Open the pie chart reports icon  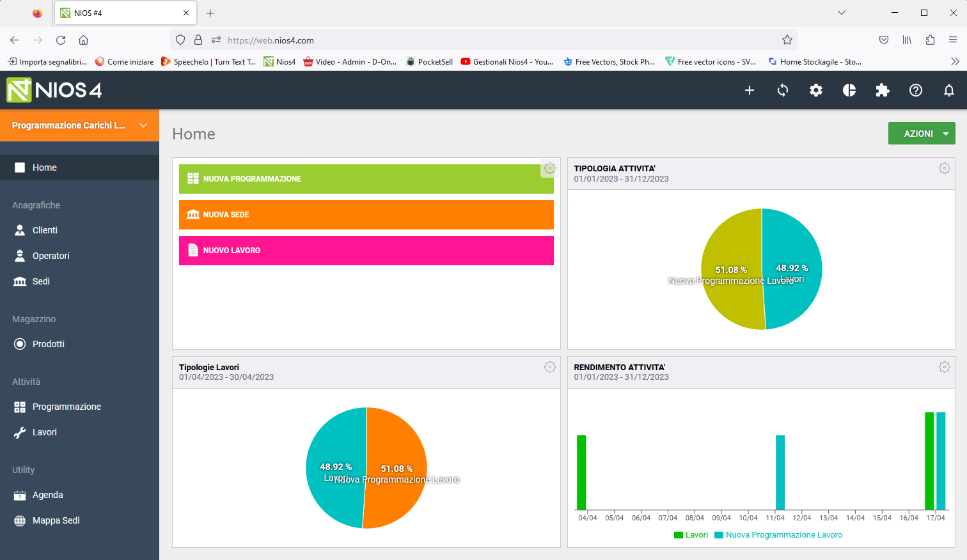point(849,90)
